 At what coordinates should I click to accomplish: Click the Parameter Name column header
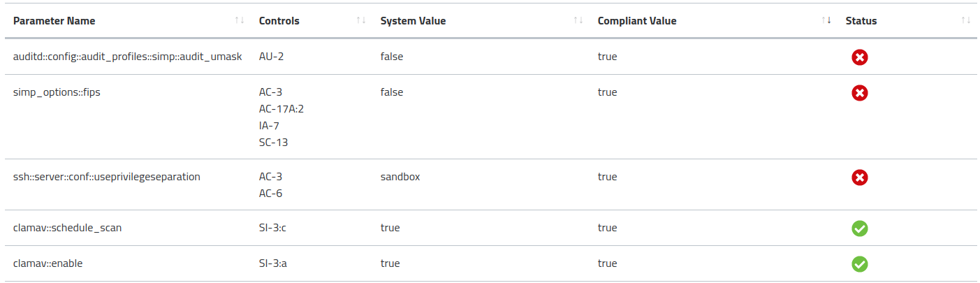(x=54, y=21)
